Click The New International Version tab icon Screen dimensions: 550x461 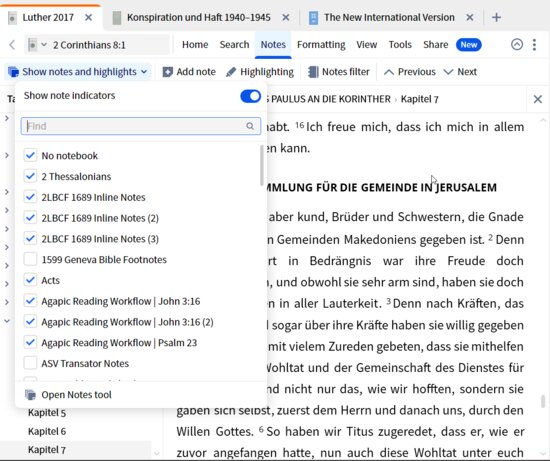point(313,18)
